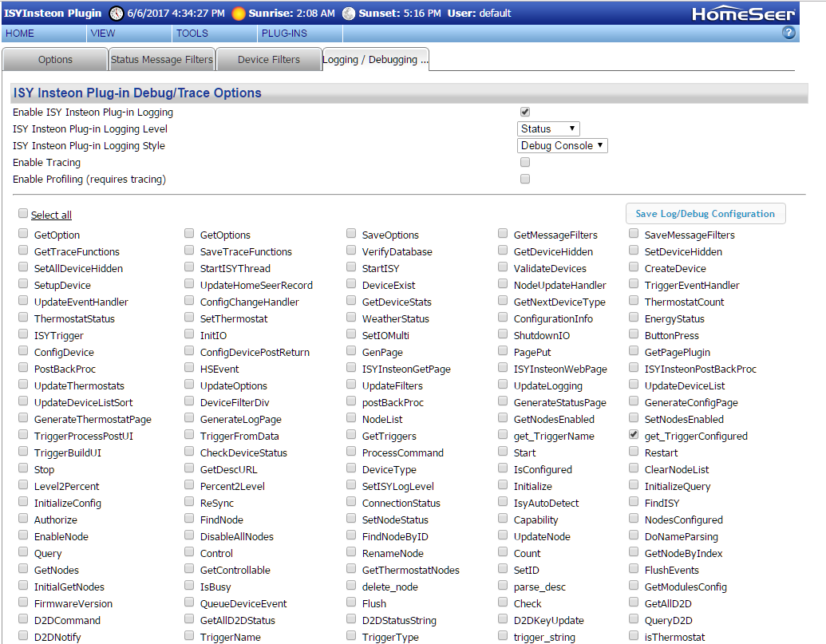Check the StartISYThread checkbox
Viewport: 826px width, 644px height.
tap(189, 267)
